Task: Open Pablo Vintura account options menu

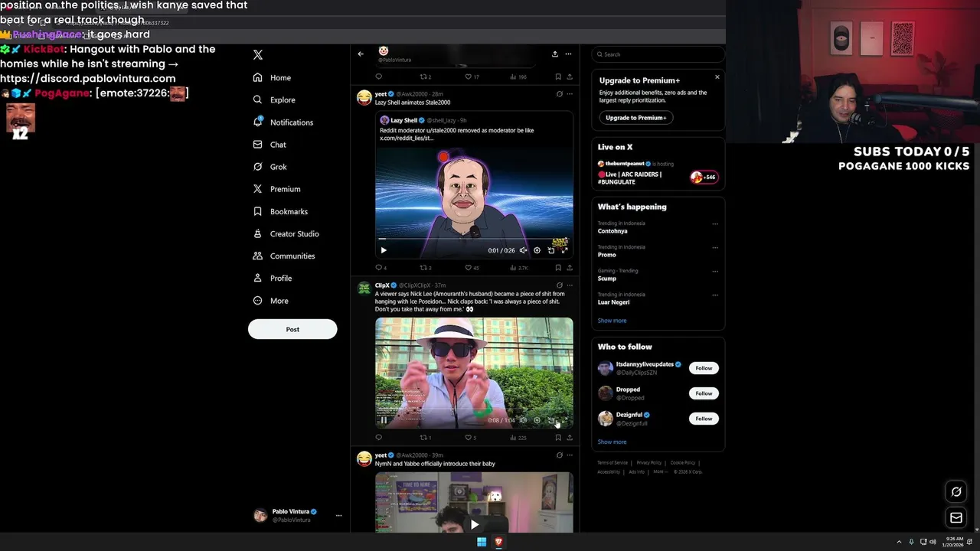Action: click(338, 515)
